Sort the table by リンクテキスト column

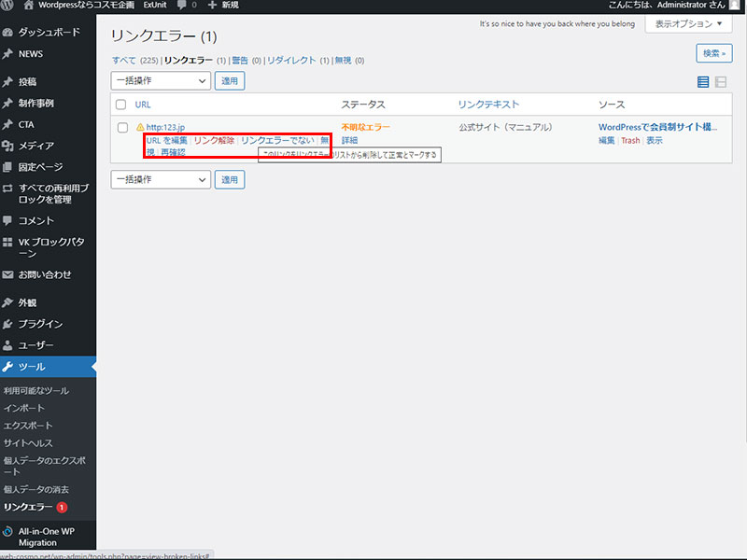coord(486,104)
